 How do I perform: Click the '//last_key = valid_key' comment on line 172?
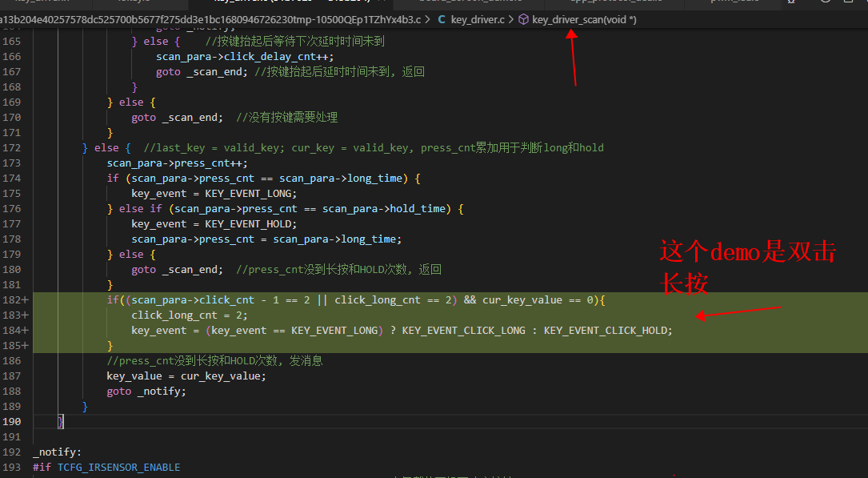[x=374, y=148]
